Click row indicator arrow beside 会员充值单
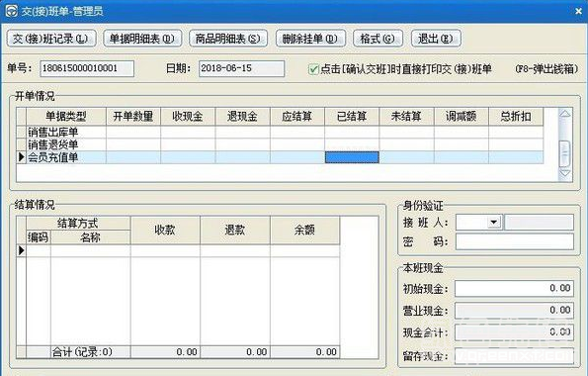The width and height of the screenshot is (588, 376). coord(22,157)
